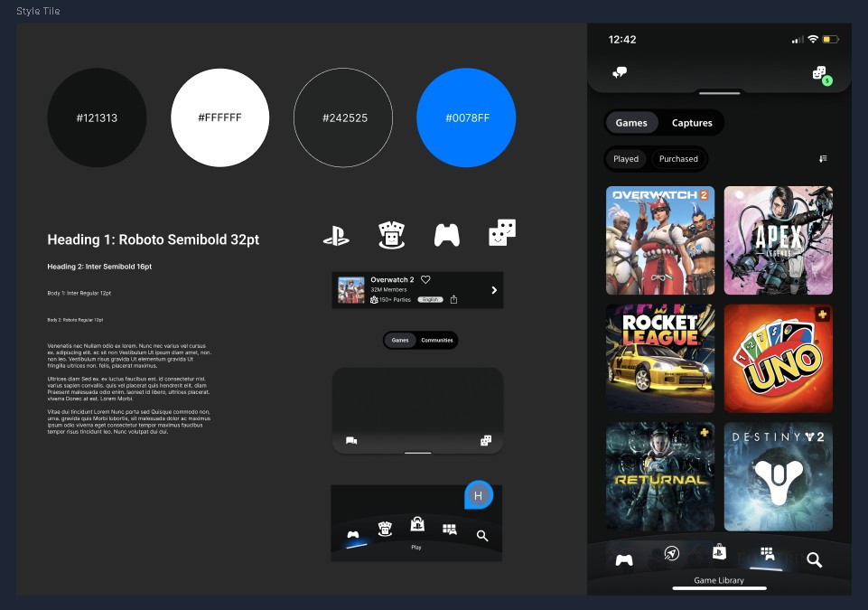Tap the chat bubbles icon in the phone header
This screenshot has height=610, width=868.
click(620, 72)
